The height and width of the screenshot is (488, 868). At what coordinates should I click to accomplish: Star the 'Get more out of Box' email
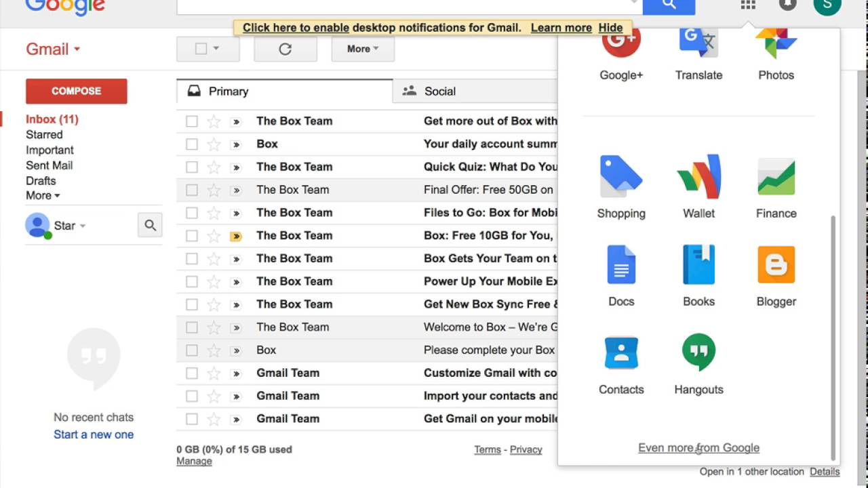click(x=214, y=121)
